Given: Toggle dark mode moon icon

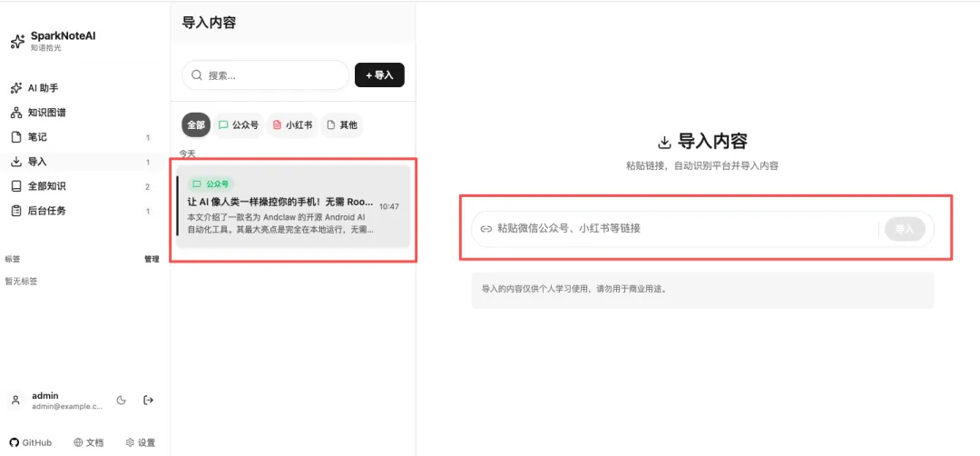Looking at the screenshot, I should tap(122, 401).
